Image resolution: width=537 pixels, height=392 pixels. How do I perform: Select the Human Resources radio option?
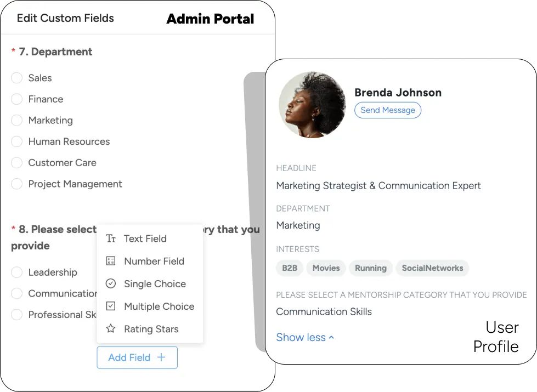16,141
